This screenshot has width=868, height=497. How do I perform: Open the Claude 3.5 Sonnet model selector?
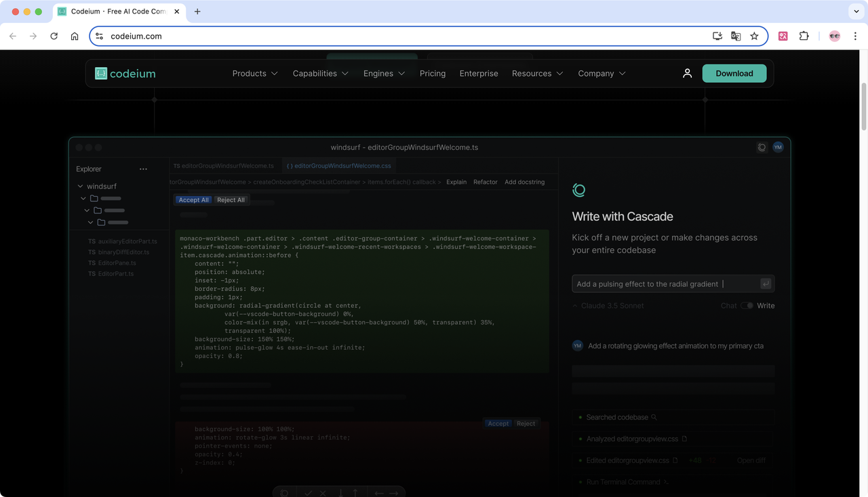pos(608,306)
